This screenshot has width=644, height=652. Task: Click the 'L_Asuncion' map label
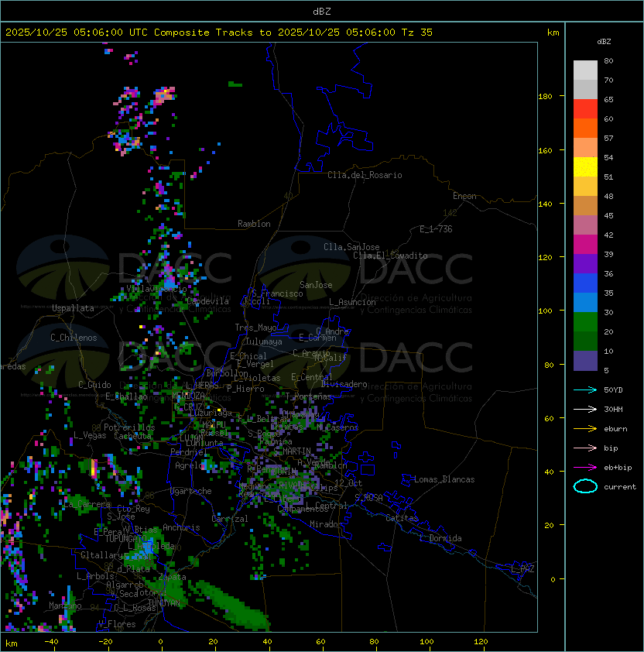click(352, 302)
